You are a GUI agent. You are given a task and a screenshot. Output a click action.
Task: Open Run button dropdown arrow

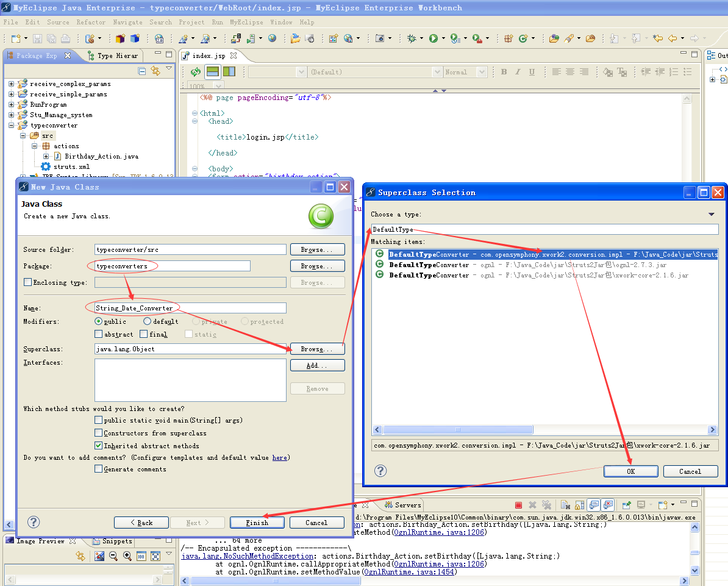[x=443, y=38]
